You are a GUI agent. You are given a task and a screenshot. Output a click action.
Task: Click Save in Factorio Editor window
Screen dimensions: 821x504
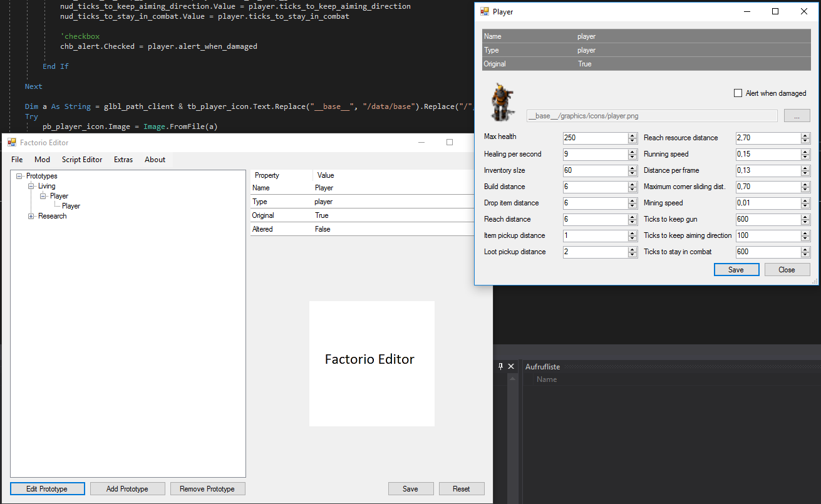coord(411,489)
